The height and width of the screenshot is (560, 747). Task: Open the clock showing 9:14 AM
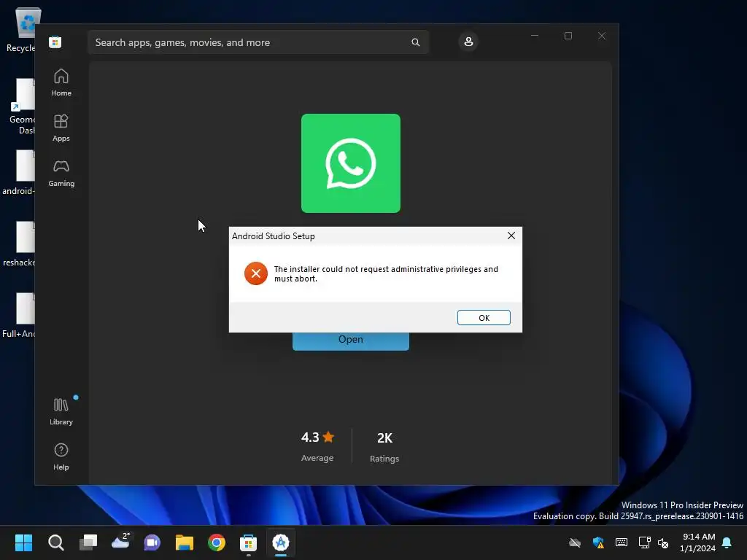697,542
